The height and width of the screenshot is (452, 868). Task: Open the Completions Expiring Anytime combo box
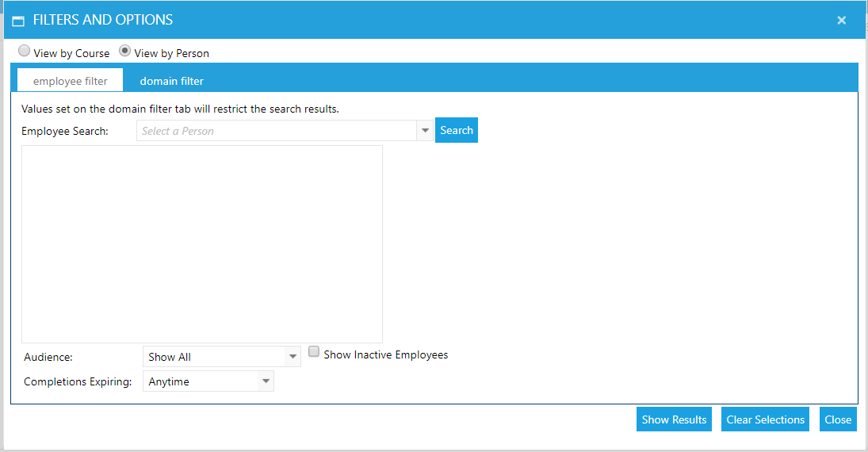pyautogui.click(x=200, y=381)
